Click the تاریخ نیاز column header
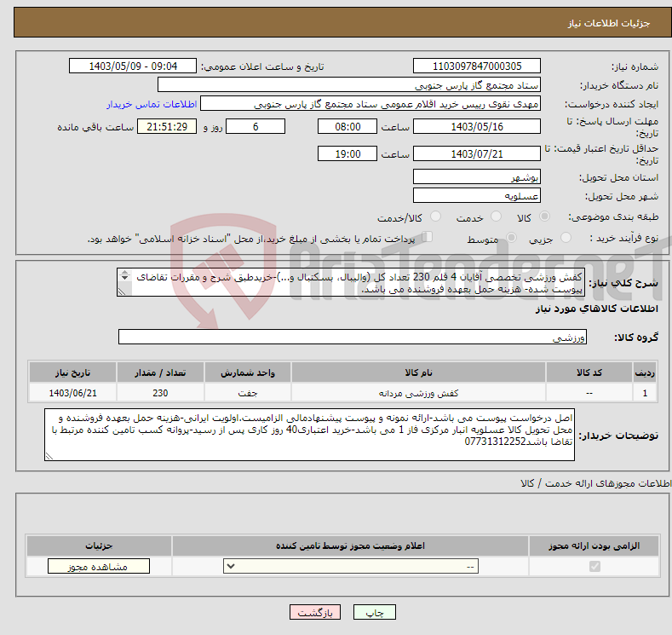 [x=72, y=372]
